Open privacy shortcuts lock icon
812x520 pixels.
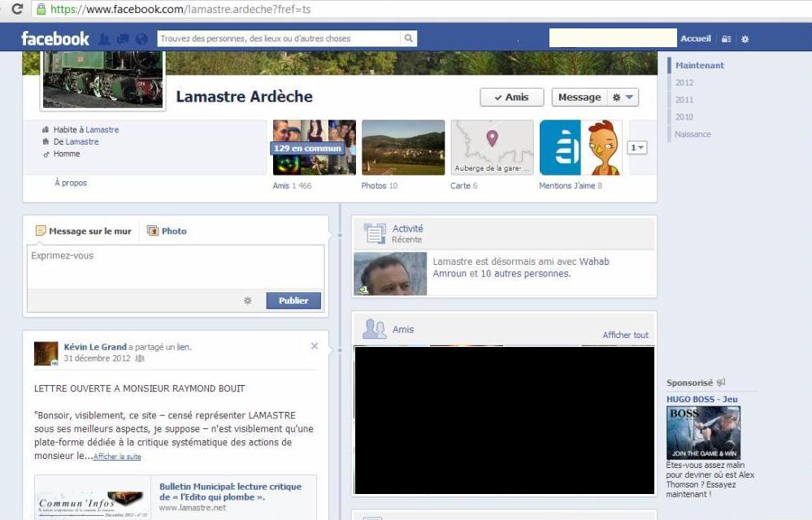pos(726,39)
